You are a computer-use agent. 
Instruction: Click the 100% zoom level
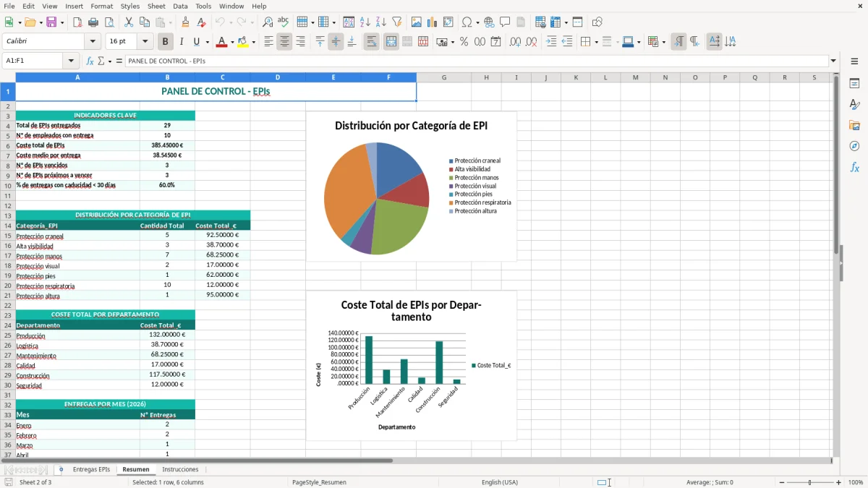[x=856, y=482]
